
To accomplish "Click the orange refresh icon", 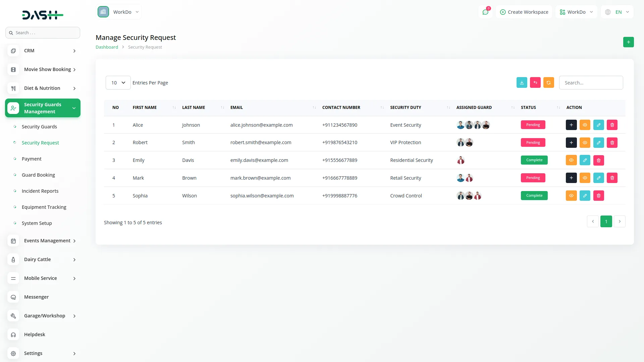I will click(x=548, y=82).
